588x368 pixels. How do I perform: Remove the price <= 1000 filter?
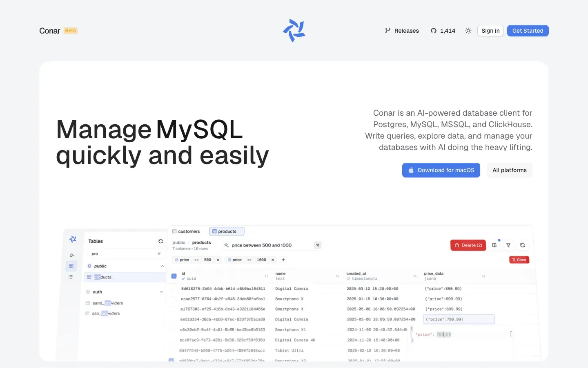(x=273, y=260)
